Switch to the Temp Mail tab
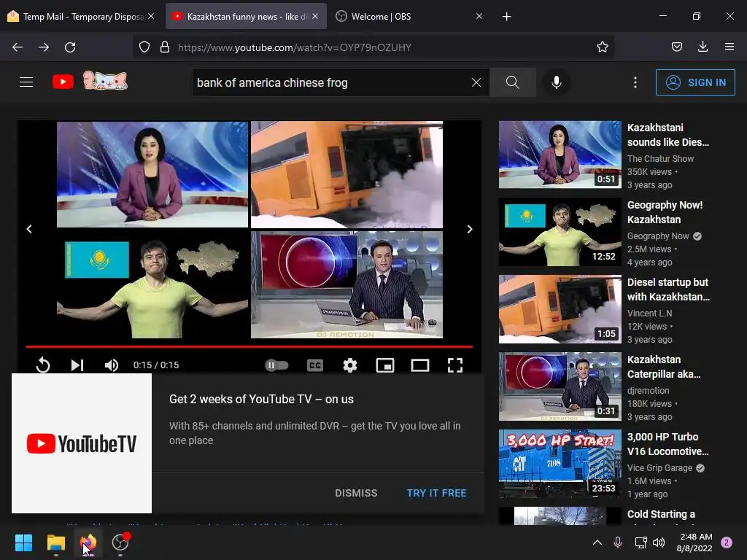 pos(76,17)
